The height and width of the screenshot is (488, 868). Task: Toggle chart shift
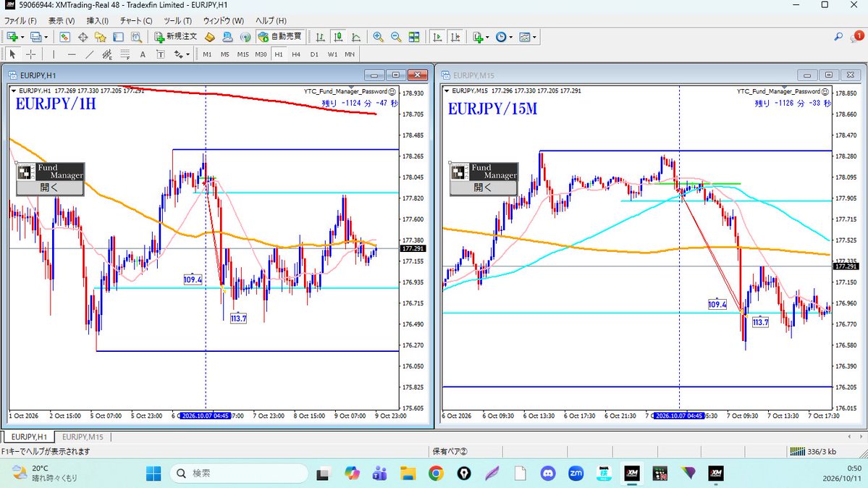click(455, 37)
